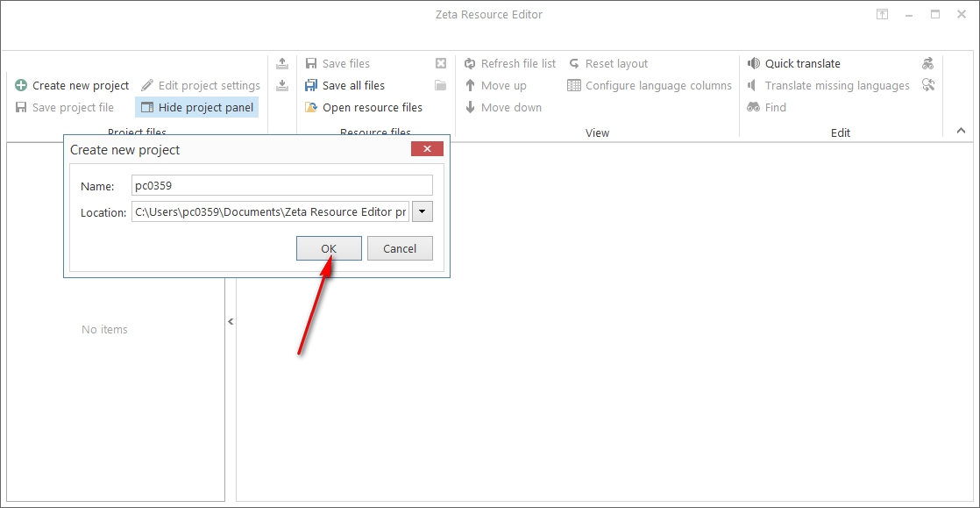Click Cancel in the Create new project dialog

pos(400,248)
